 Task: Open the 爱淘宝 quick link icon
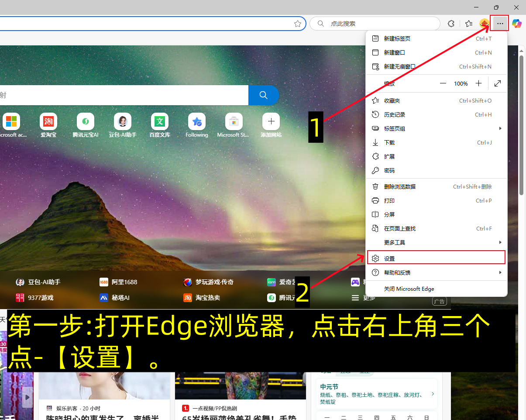[x=48, y=122]
